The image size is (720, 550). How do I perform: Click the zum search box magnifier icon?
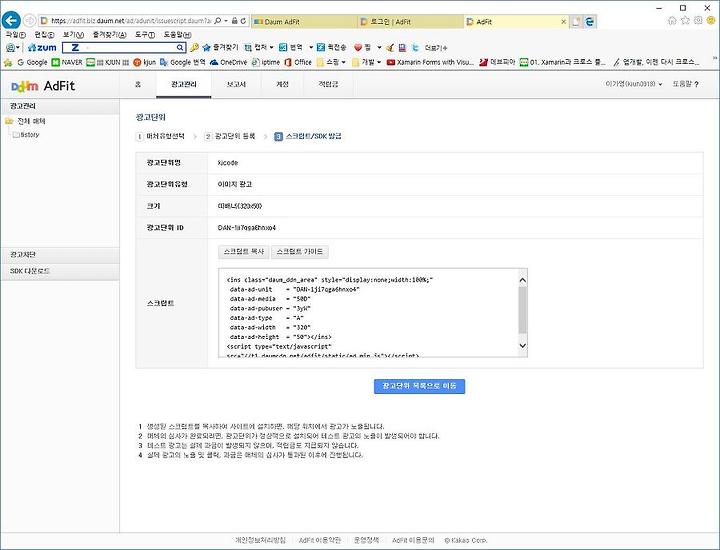tap(180, 47)
